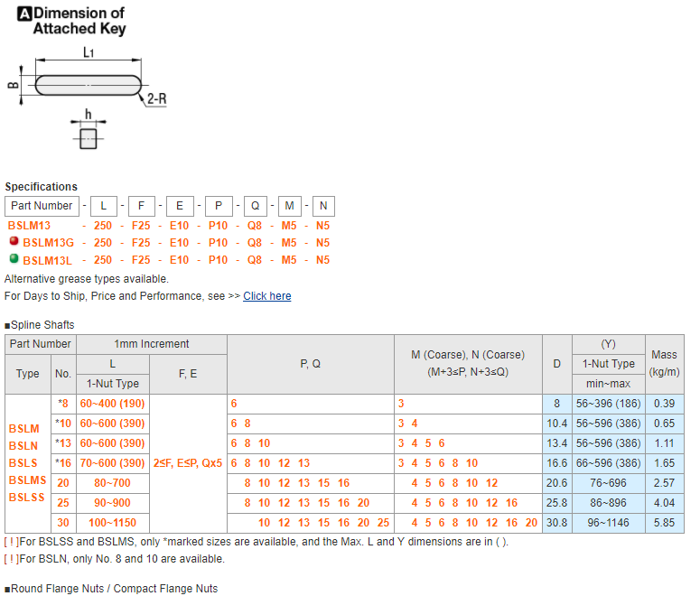The image size is (700, 596).
Task: Click the mass value '0.39' cell
Action: click(x=665, y=404)
